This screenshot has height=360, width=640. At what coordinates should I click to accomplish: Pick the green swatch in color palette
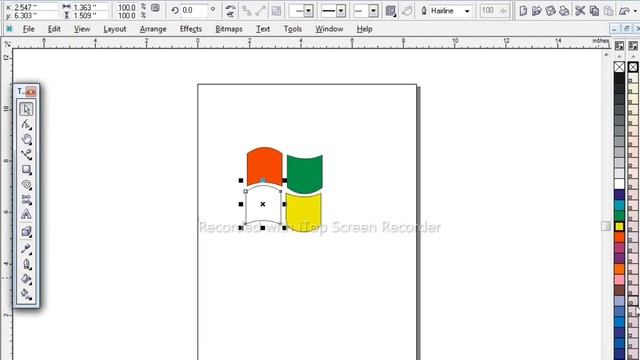click(619, 216)
